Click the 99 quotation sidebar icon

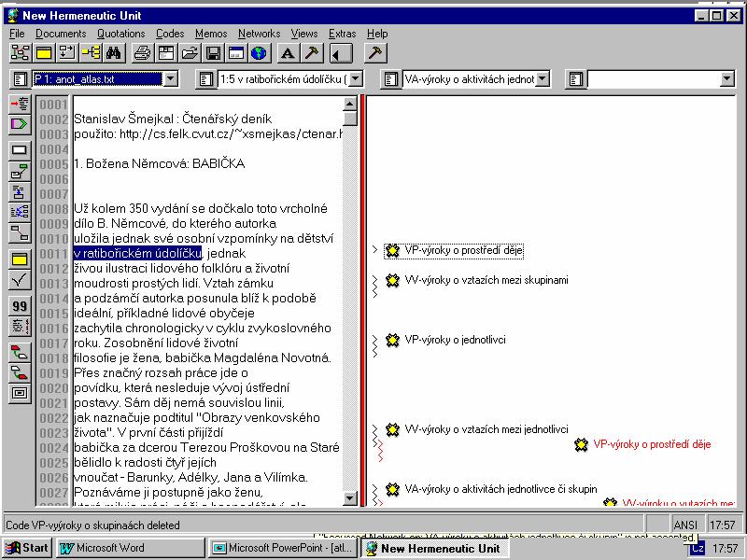[20, 306]
